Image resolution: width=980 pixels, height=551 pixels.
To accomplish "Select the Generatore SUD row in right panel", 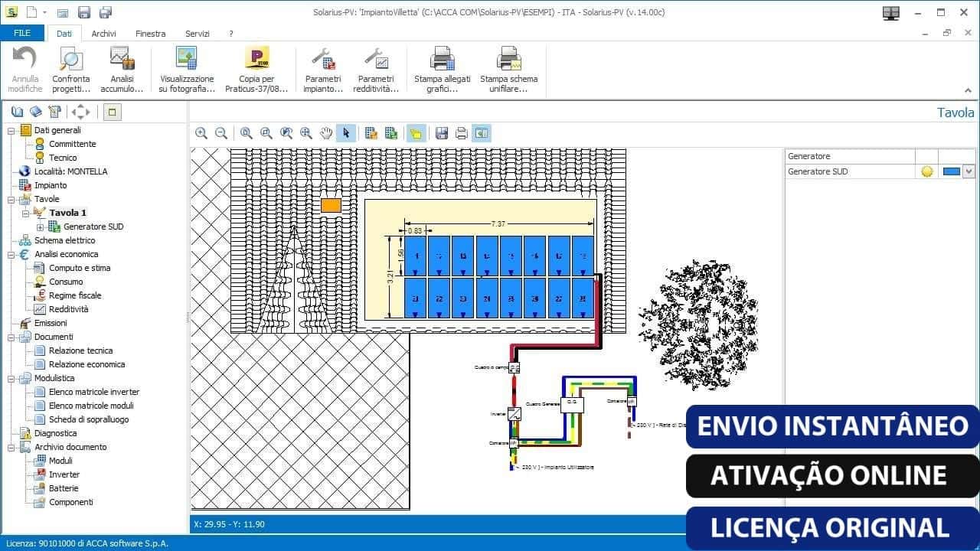I will [x=880, y=171].
